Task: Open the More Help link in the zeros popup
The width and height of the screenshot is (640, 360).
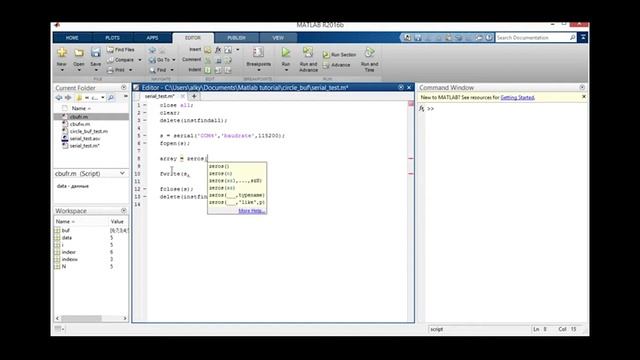Action: [251, 211]
